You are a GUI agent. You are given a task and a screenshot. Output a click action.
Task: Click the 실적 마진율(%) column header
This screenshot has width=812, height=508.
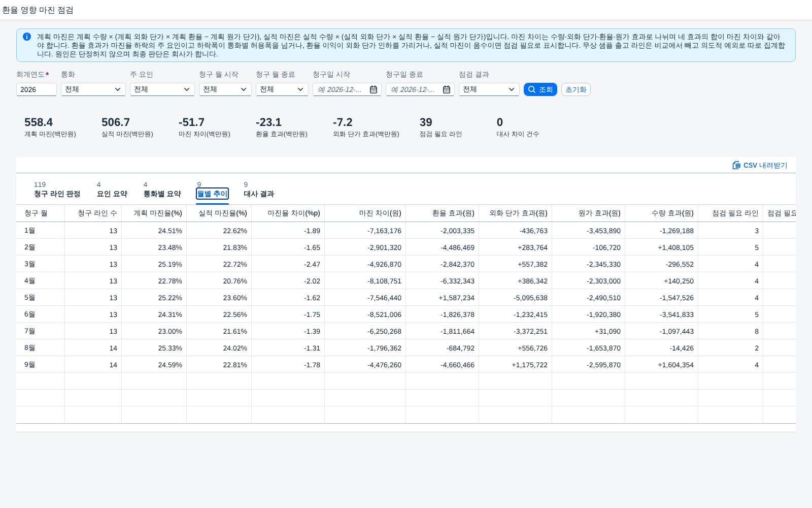tap(219, 213)
